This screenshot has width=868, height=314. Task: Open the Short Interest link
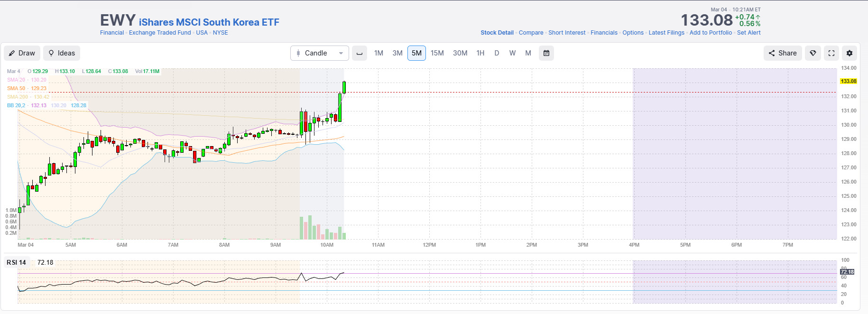(567, 33)
